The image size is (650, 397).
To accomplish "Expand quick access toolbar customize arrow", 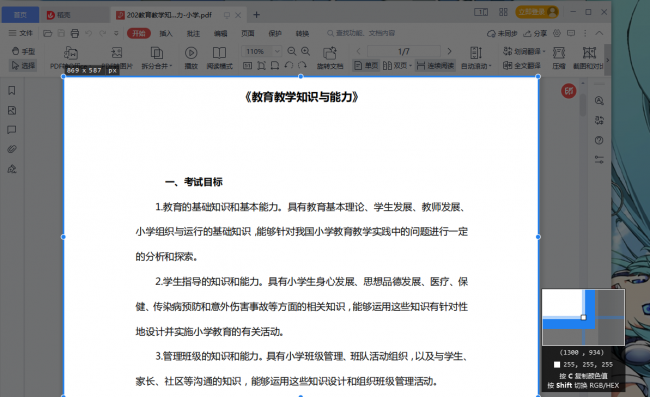I will [116, 33].
